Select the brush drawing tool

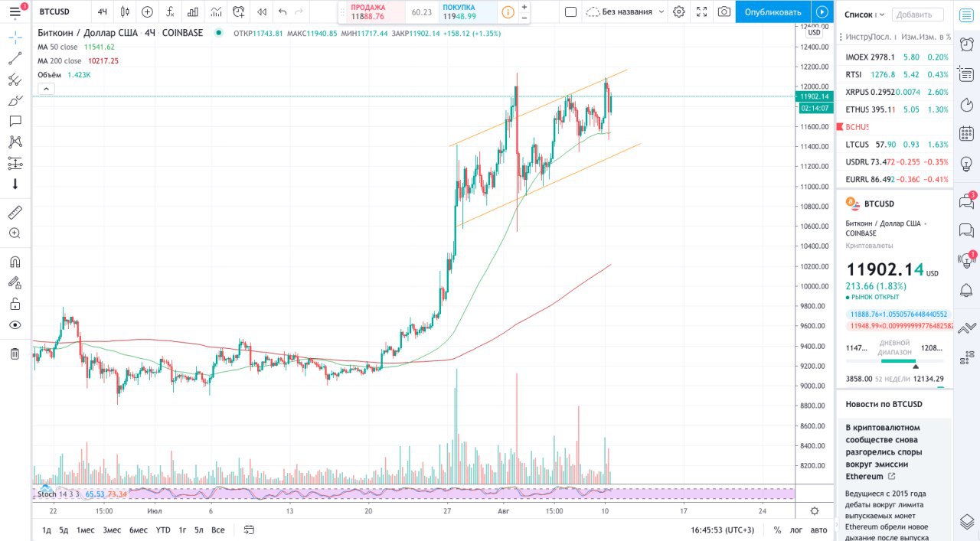15,100
